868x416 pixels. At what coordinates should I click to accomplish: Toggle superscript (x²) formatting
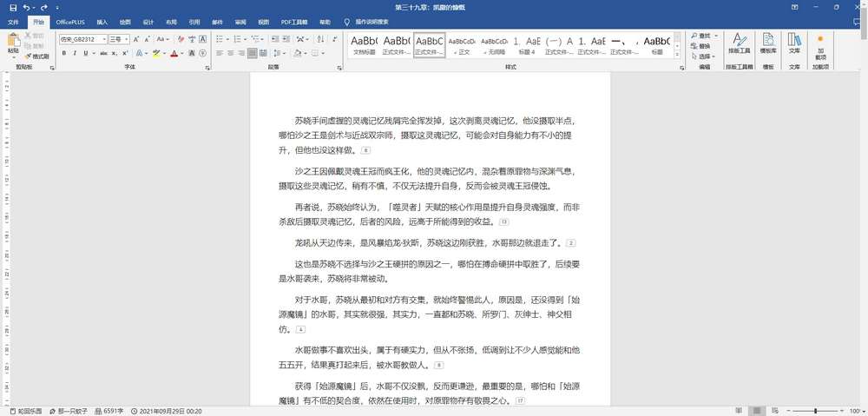click(124, 53)
